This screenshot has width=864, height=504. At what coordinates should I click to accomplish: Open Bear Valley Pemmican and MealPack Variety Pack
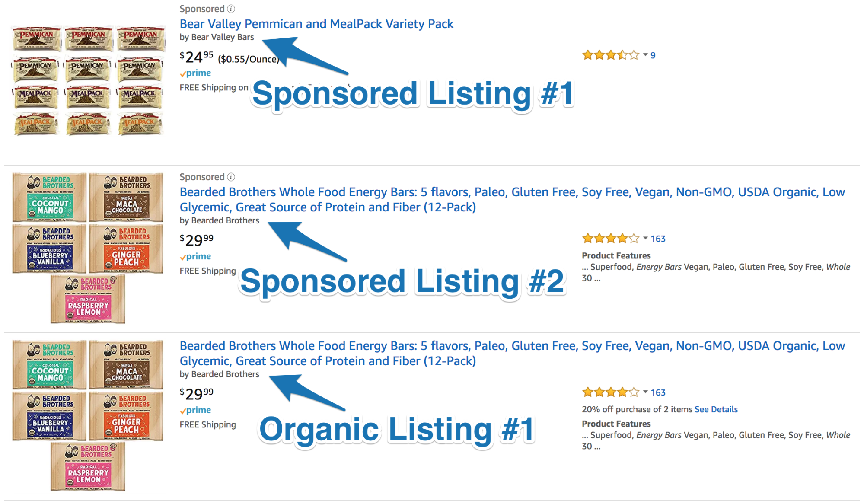tap(316, 24)
